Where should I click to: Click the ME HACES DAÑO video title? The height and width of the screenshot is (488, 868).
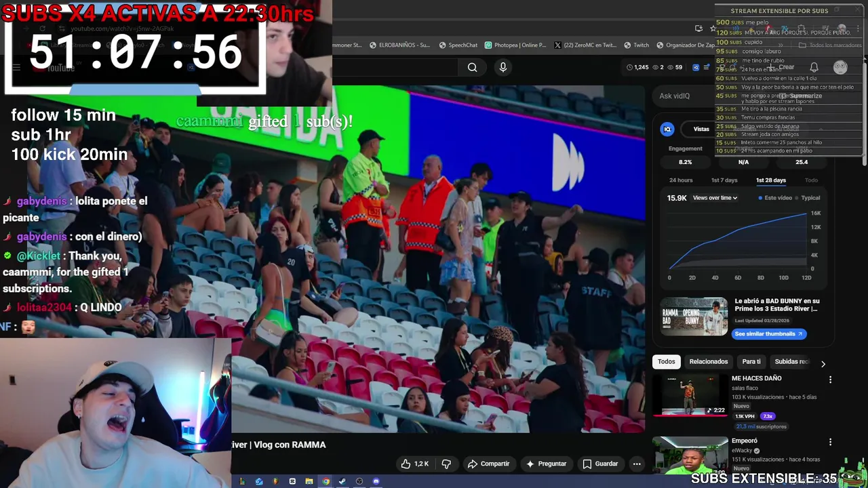pos(757,378)
